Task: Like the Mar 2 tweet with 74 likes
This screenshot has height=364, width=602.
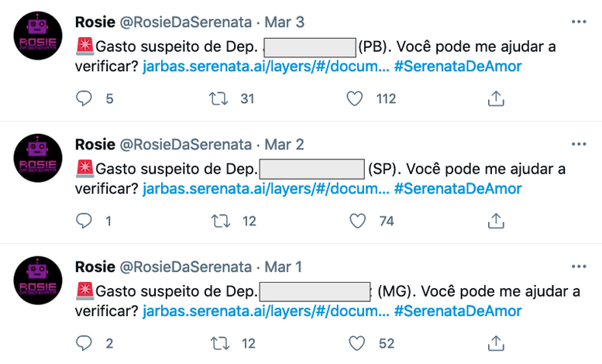Action: coord(356,221)
